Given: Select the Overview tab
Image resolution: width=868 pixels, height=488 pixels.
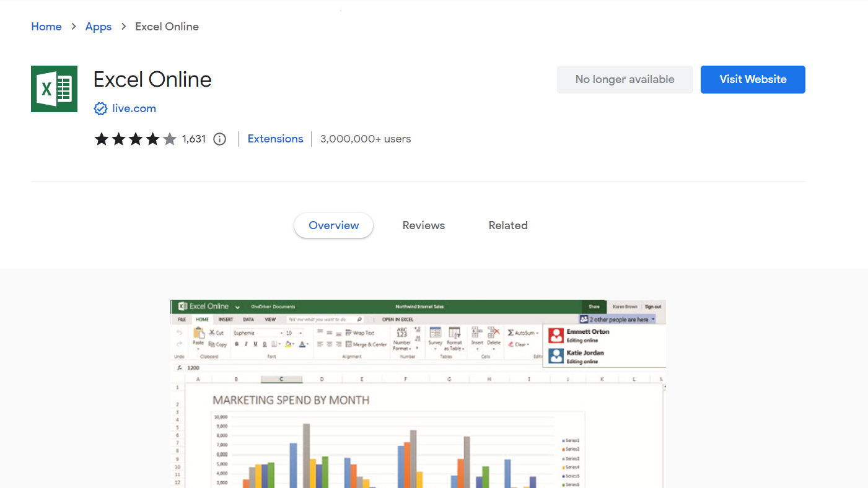Looking at the screenshot, I should point(333,225).
